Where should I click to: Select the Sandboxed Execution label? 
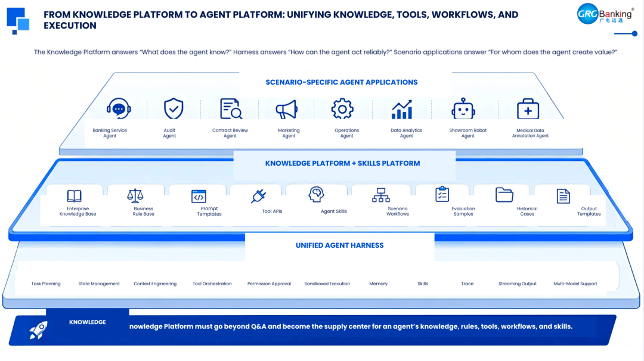click(327, 284)
